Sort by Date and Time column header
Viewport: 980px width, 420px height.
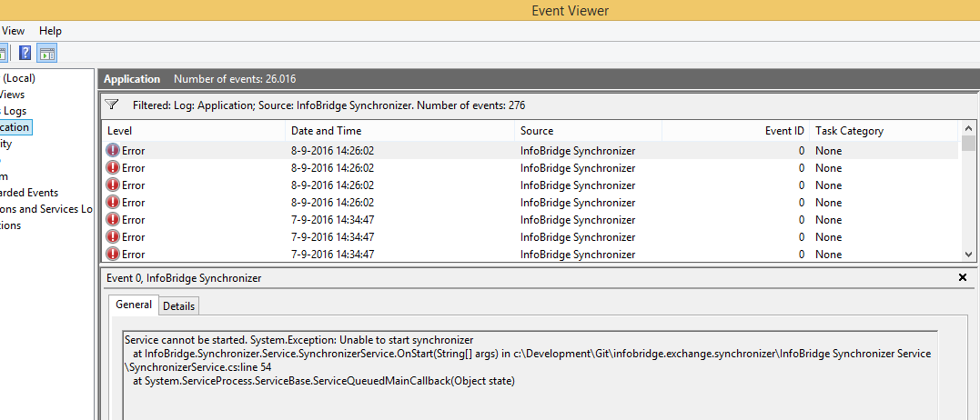[x=400, y=131]
